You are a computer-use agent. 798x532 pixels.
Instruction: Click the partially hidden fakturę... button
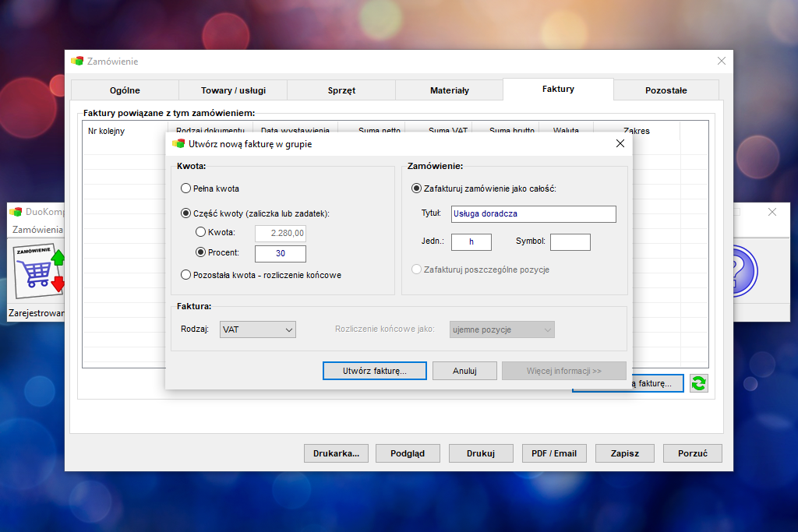pos(658,384)
